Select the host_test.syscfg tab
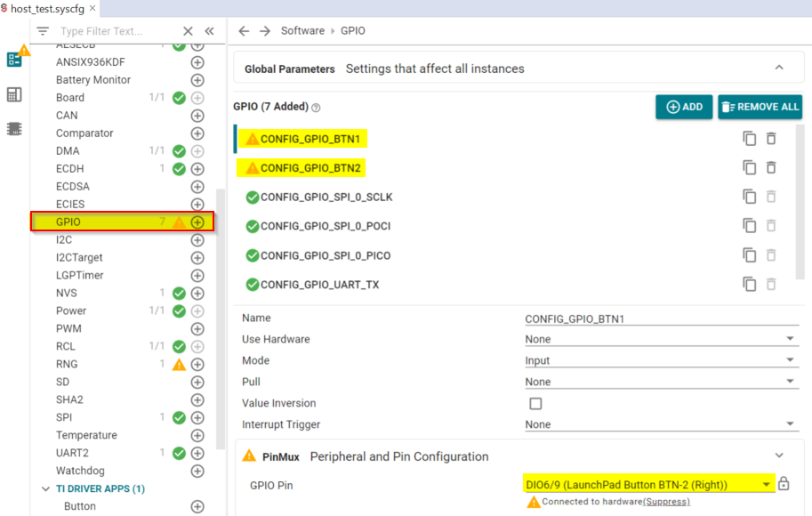Viewport: 812px width, 516px height. (49, 8)
